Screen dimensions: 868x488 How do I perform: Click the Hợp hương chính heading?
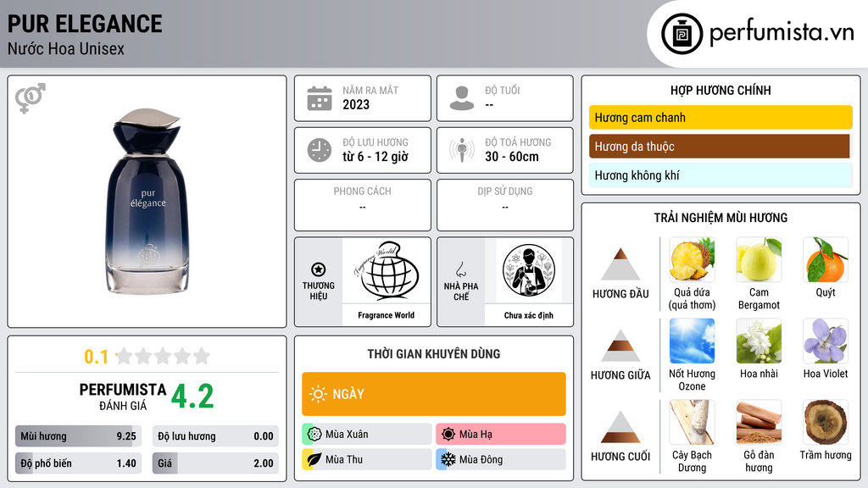721,90
